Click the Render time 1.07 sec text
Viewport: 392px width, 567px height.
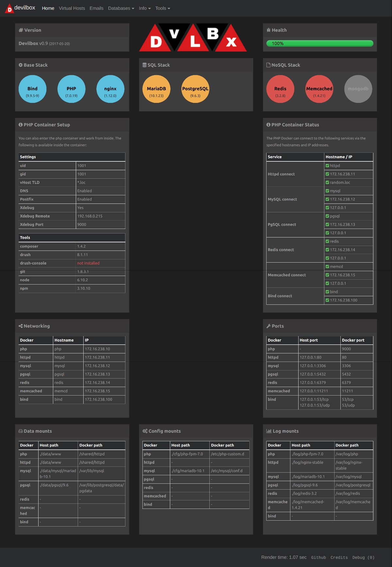(x=284, y=557)
